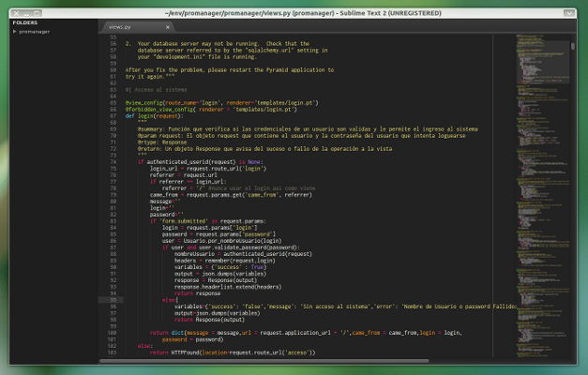Click 'headers = remember(request,login)' line
Screen dimensions: 588x375
tap(225, 261)
